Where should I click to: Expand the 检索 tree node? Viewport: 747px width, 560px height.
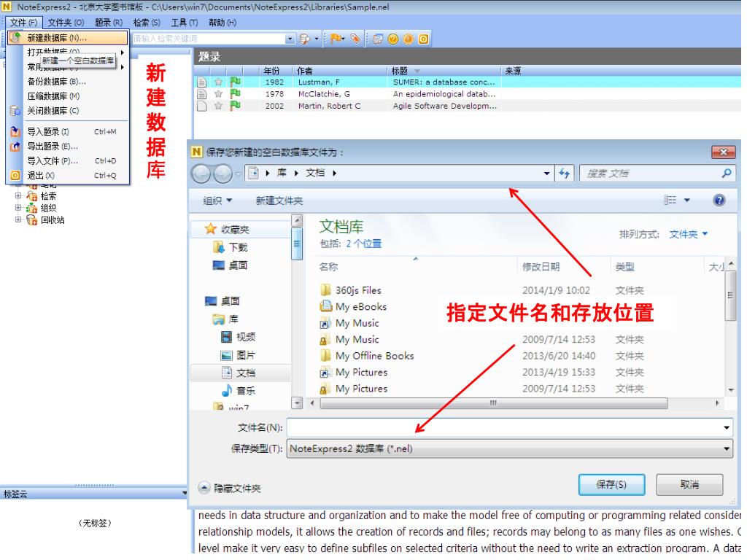[18, 195]
